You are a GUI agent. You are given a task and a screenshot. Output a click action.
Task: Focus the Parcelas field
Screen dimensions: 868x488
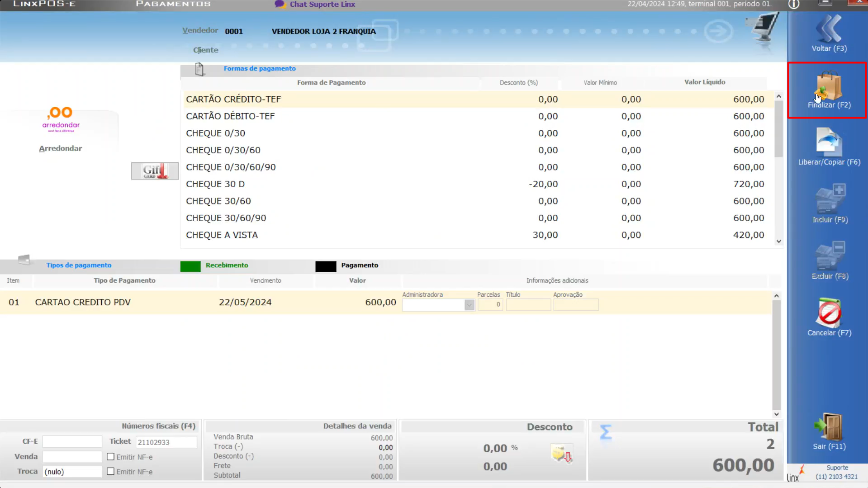click(490, 305)
